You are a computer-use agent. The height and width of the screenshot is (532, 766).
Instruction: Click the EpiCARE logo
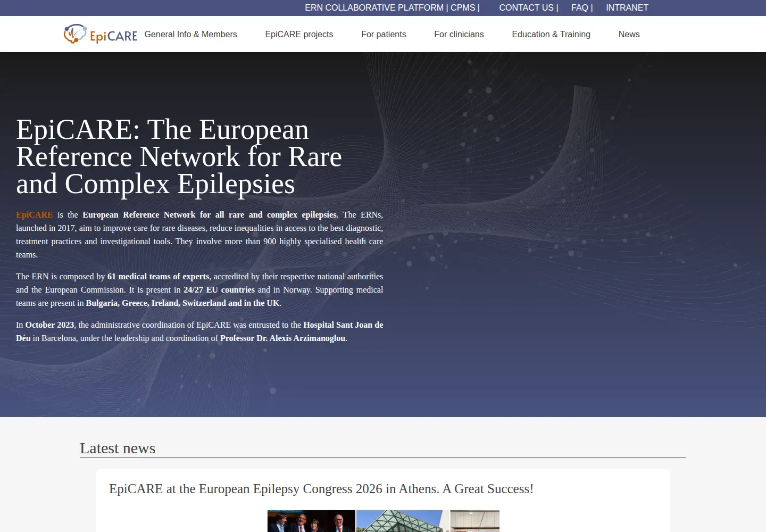coord(101,34)
